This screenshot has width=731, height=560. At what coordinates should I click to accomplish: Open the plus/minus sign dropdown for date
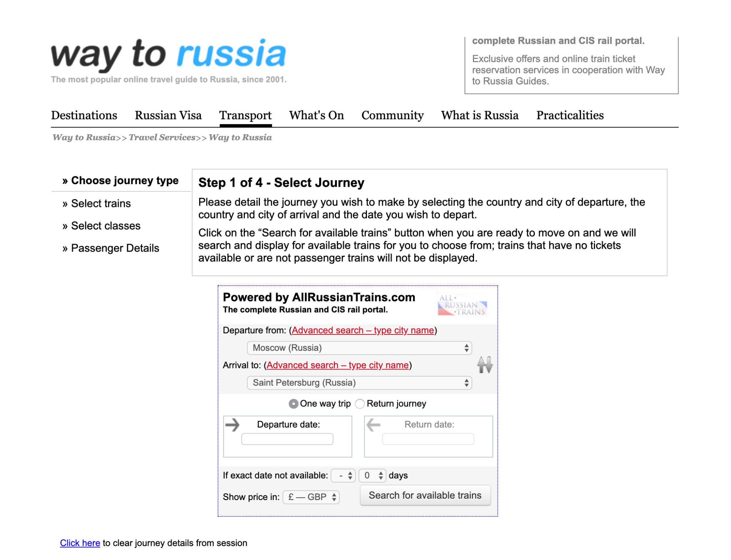click(343, 475)
